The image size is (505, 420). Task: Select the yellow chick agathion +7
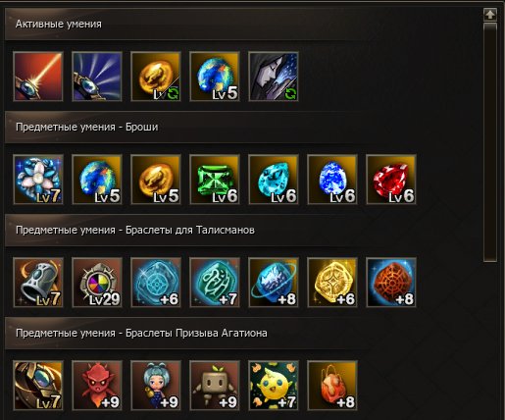(274, 386)
